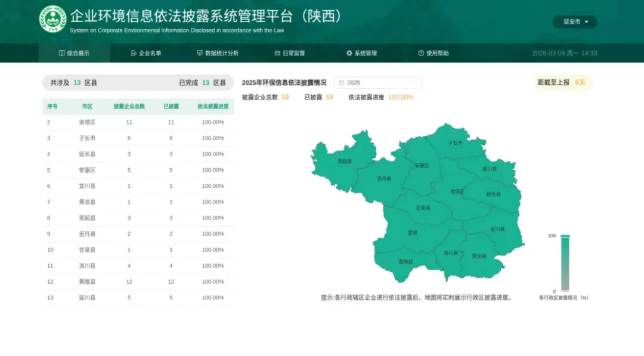This screenshot has height=356, width=644.
Task: Click 黄陵县 region on the map
Action: (405, 262)
